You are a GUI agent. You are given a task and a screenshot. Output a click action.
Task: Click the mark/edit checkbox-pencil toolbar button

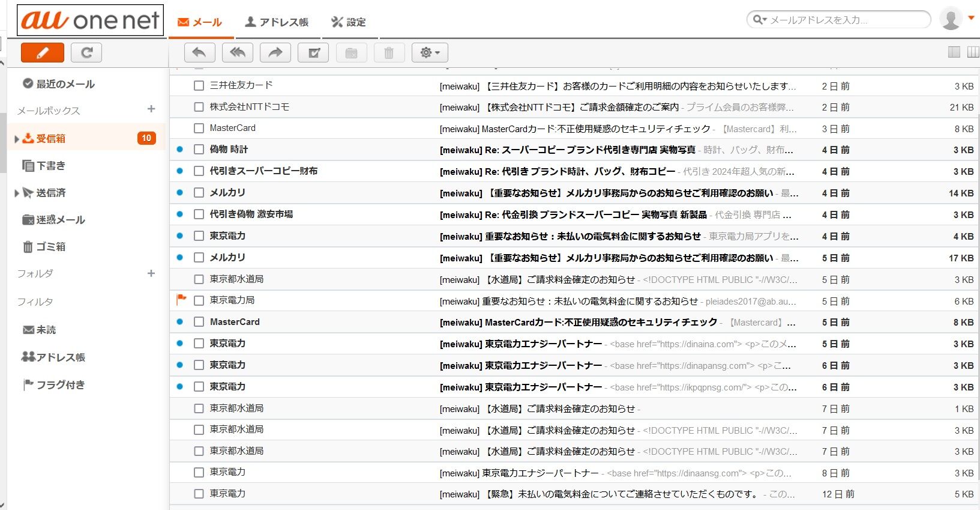[x=313, y=53]
